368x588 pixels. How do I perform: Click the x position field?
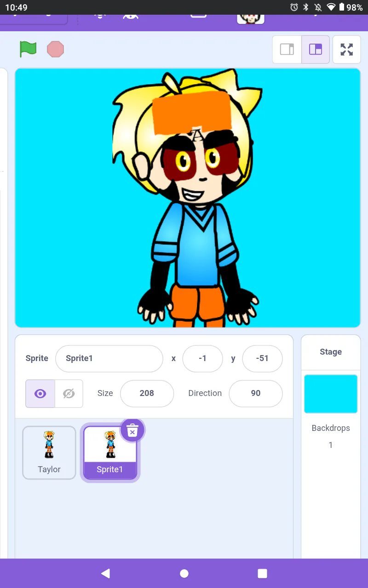pyautogui.click(x=202, y=358)
